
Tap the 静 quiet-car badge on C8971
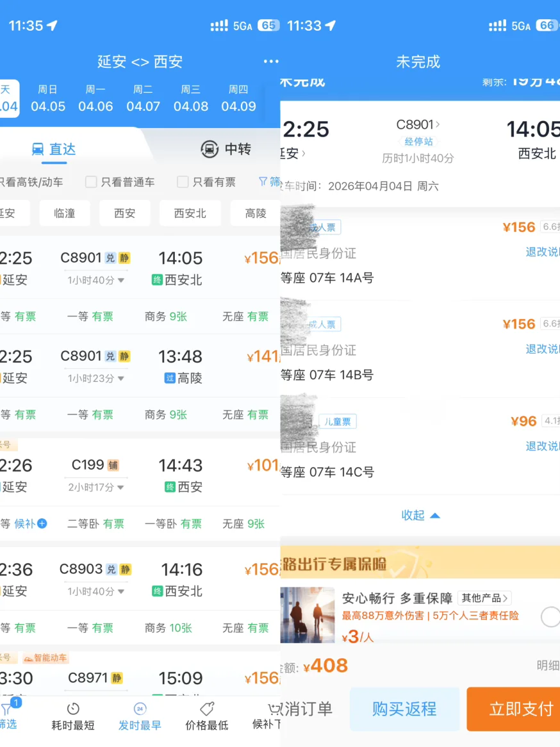point(117,678)
